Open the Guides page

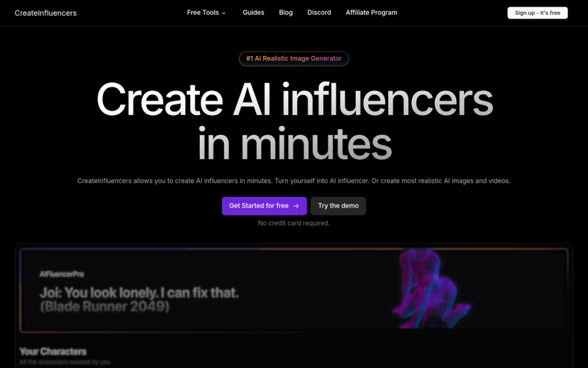(x=253, y=13)
